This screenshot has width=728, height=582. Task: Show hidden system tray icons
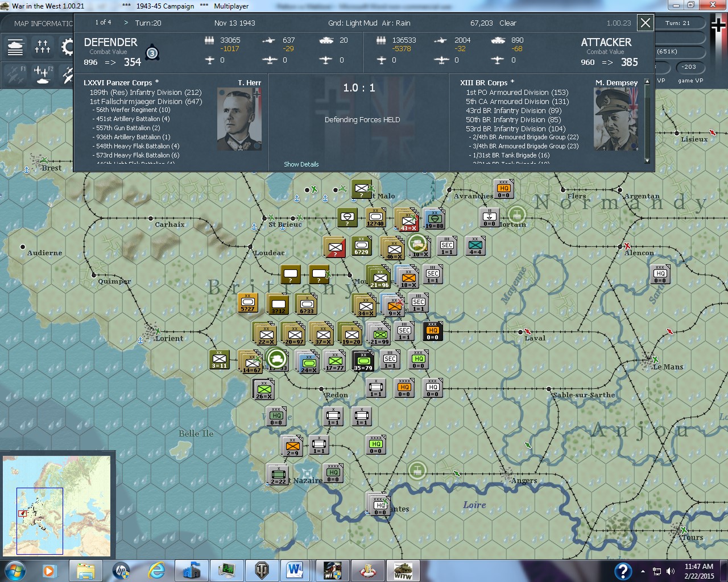pyautogui.click(x=643, y=571)
